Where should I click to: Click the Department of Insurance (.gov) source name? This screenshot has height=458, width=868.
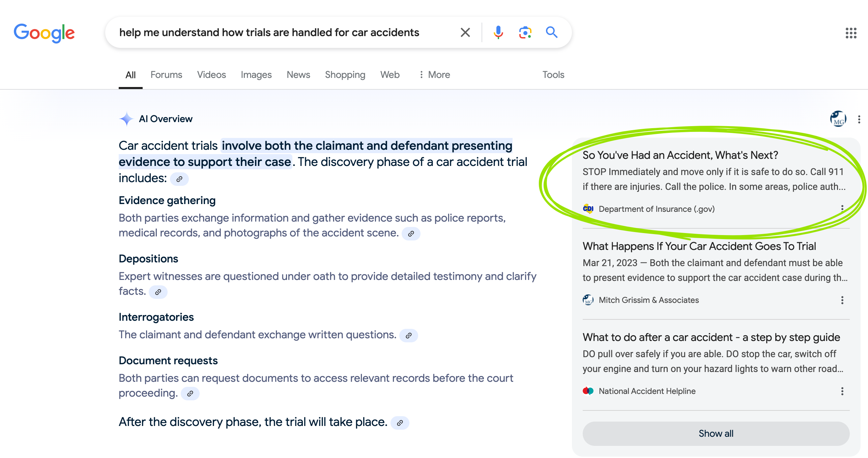pyautogui.click(x=657, y=209)
